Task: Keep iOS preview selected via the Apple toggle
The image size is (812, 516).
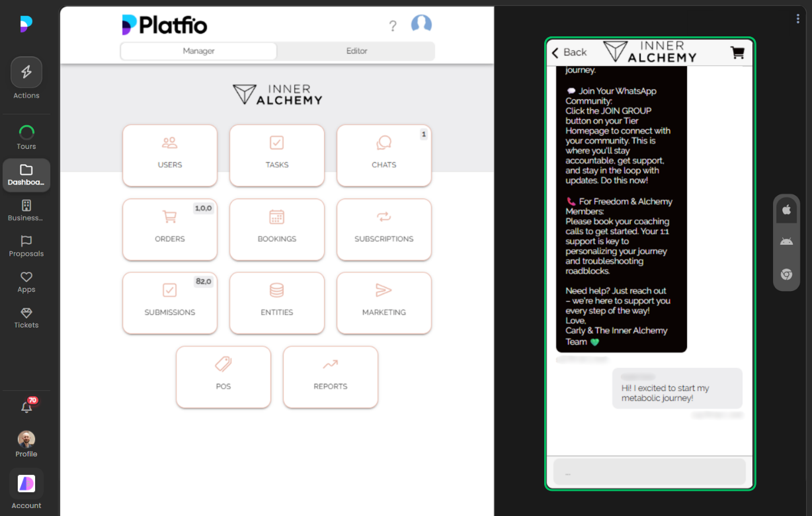Action: click(786, 209)
